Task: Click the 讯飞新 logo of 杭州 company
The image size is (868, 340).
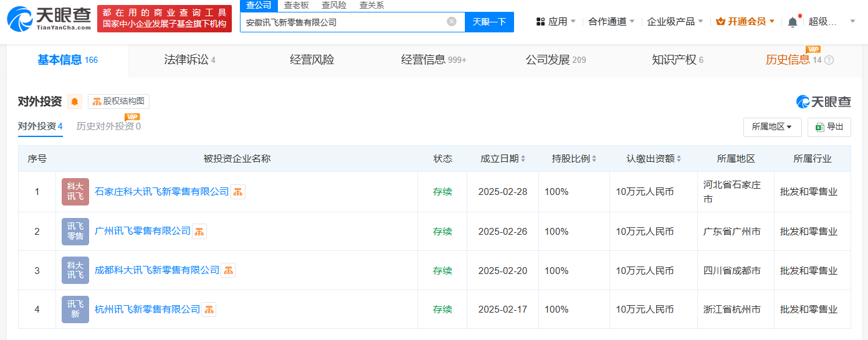Action: tap(75, 309)
